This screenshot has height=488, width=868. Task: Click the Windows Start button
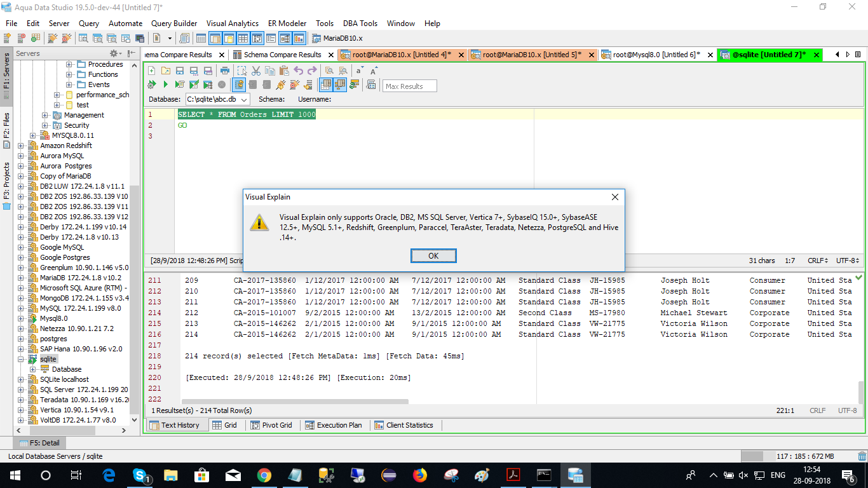click(15, 475)
